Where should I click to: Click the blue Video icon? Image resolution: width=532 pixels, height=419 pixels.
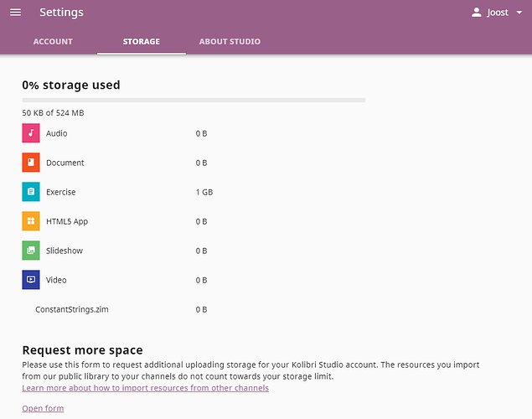pos(31,280)
